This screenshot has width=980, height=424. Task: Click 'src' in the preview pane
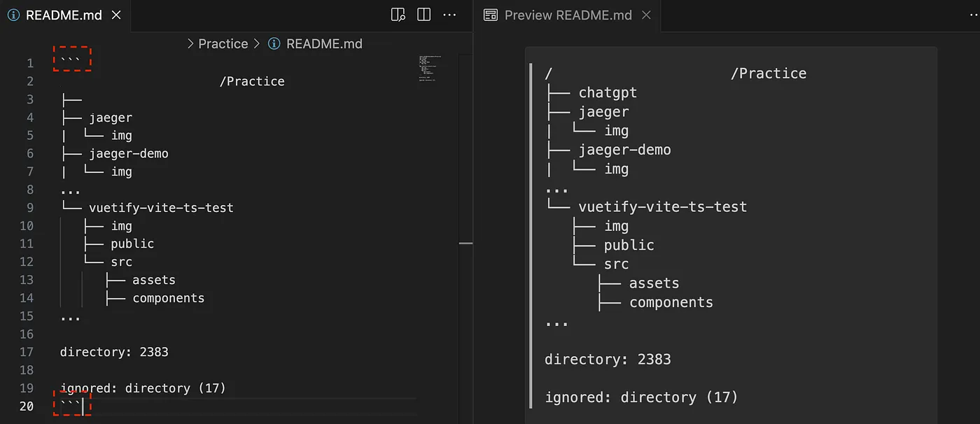click(x=617, y=264)
